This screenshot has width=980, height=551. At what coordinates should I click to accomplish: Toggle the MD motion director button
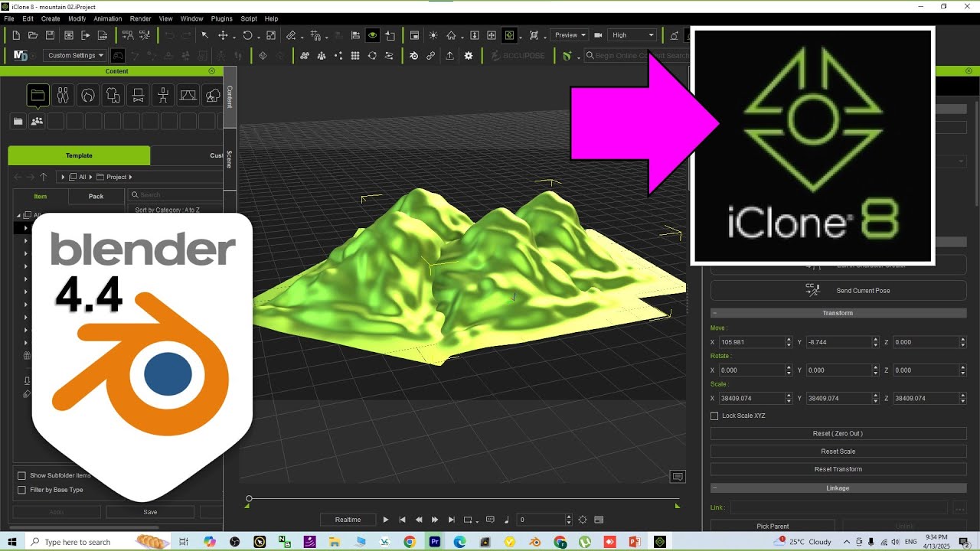[21, 56]
